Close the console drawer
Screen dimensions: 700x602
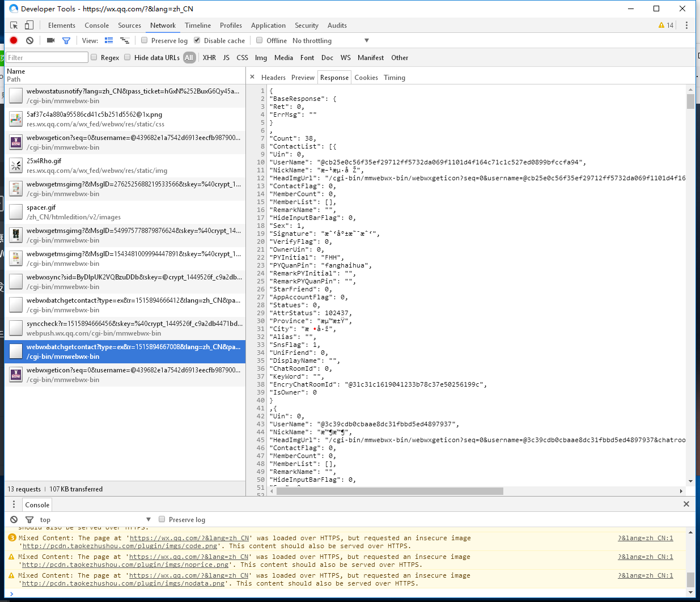686,504
